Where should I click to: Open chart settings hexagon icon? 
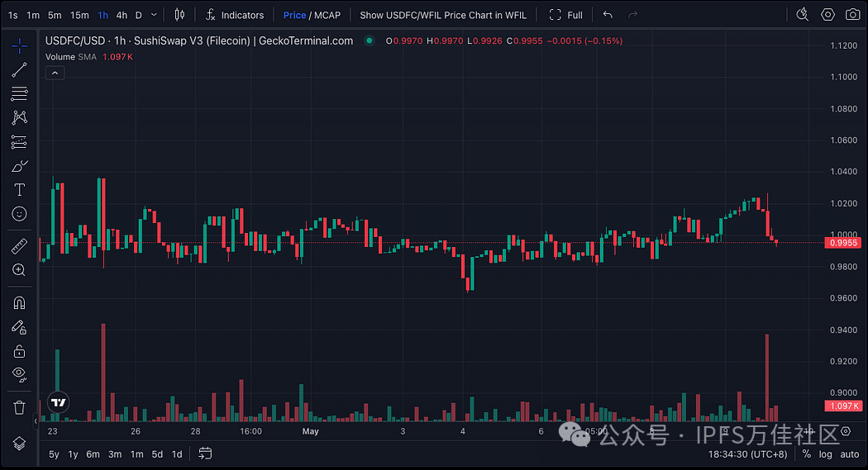827,15
